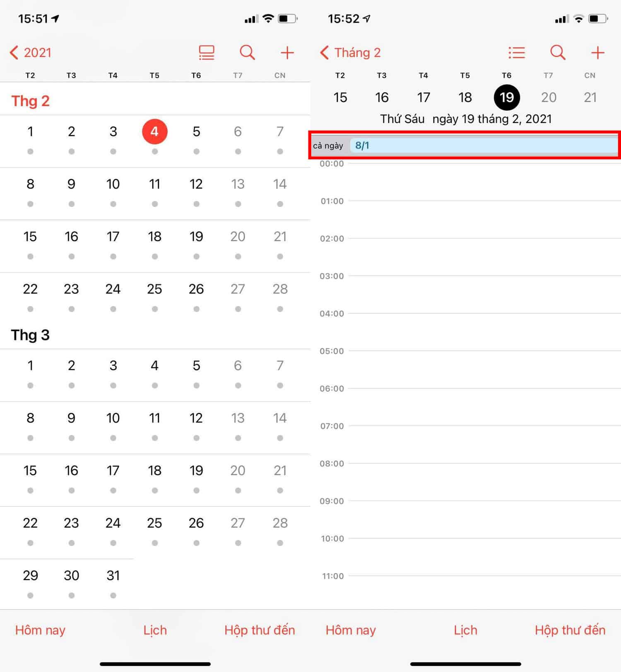The width and height of the screenshot is (621, 672).
Task: Open search in the day view
Action: point(557,53)
